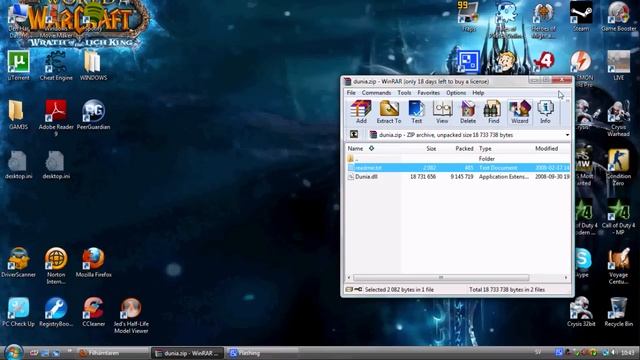Viewport: 640px width, 360px height.
Task: Open Fraps desktop icon
Action: point(469,16)
